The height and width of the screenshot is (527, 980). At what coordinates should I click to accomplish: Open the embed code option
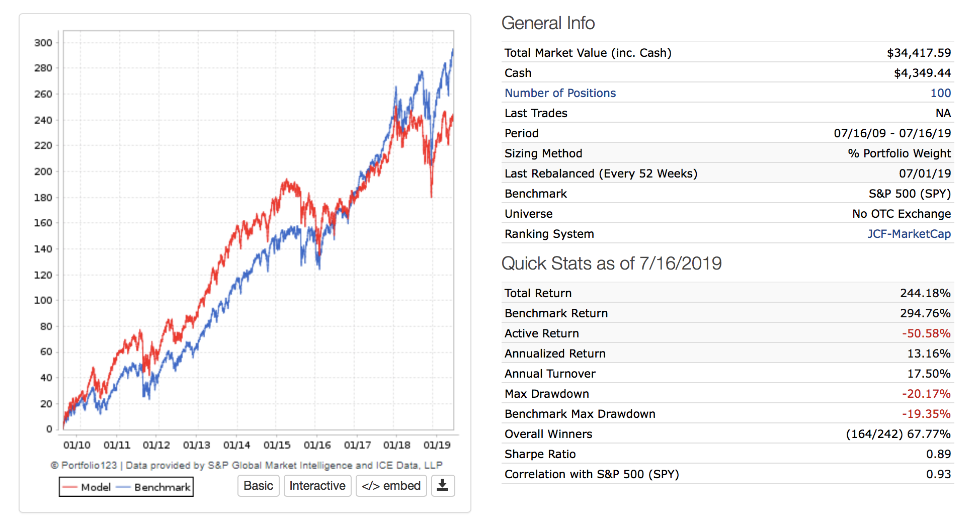click(391, 486)
